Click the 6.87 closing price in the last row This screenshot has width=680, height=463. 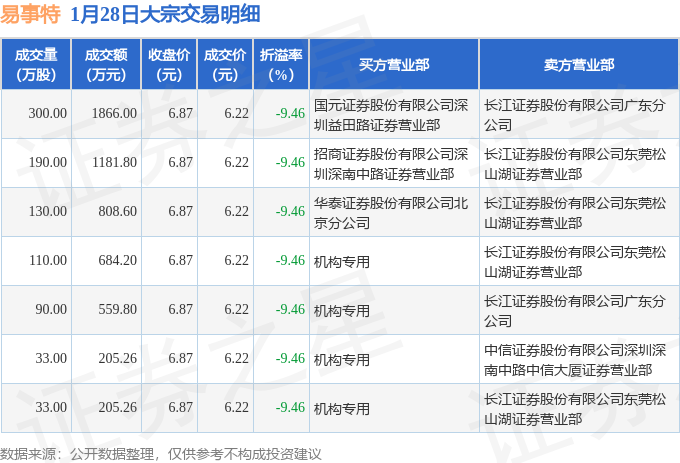coord(180,408)
